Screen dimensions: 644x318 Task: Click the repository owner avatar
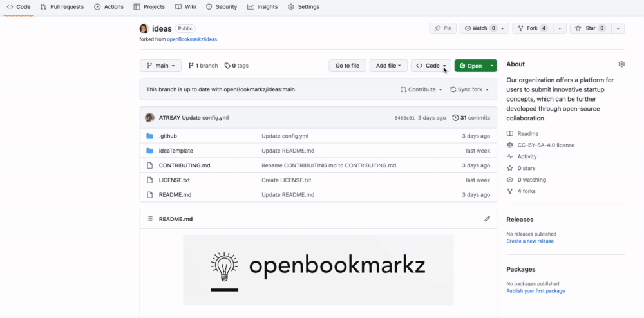[144, 28]
